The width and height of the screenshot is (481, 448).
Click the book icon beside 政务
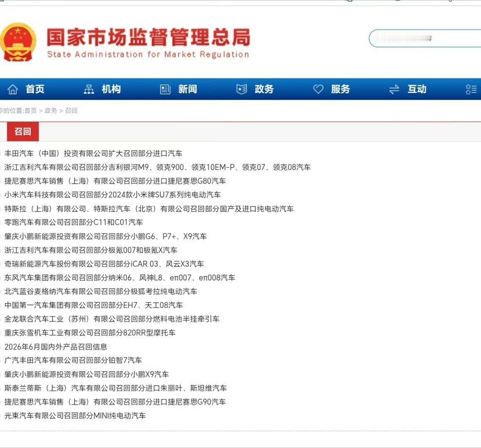(242, 89)
